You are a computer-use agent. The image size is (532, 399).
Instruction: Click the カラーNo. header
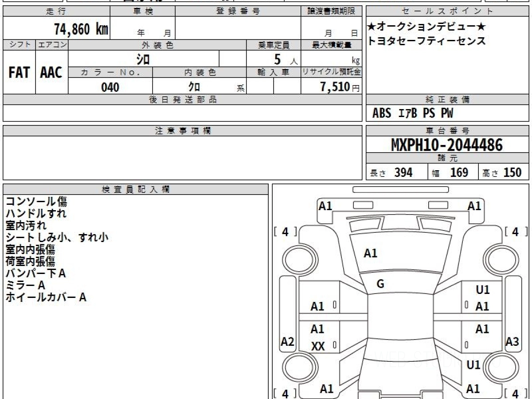(110, 73)
